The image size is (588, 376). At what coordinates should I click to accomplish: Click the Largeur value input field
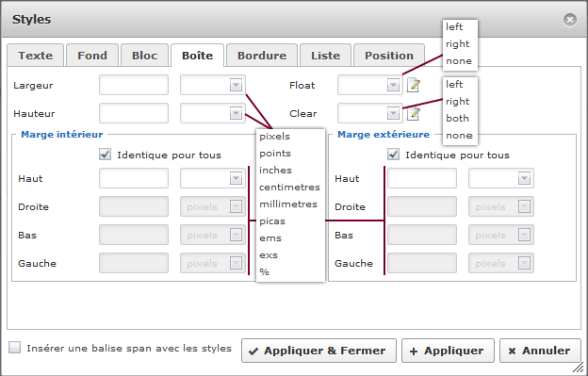click(134, 85)
